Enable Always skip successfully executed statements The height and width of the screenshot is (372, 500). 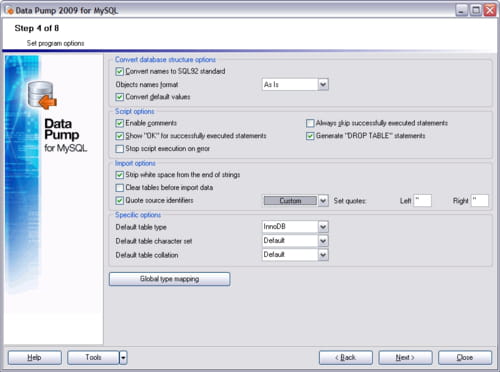click(x=310, y=123)
